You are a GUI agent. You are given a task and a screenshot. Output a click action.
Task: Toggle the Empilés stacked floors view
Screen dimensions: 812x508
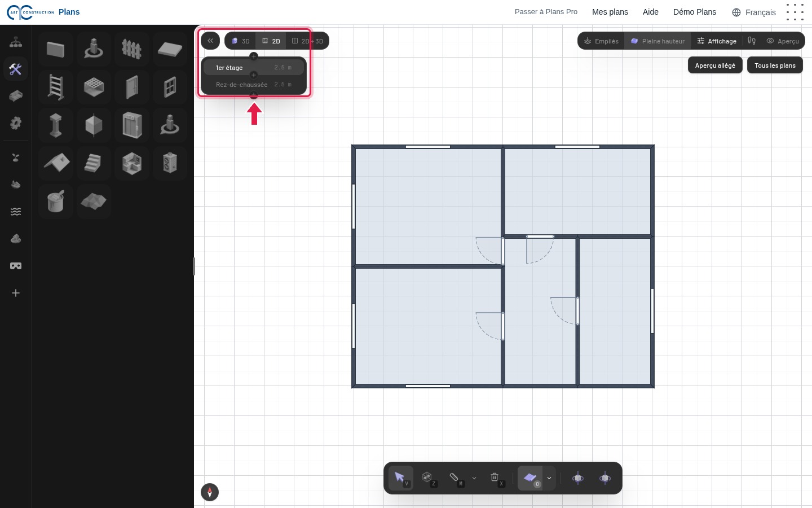click(601, 41)
